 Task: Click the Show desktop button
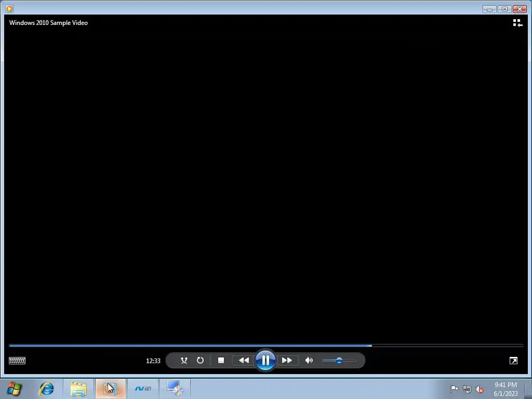point(528,389)
